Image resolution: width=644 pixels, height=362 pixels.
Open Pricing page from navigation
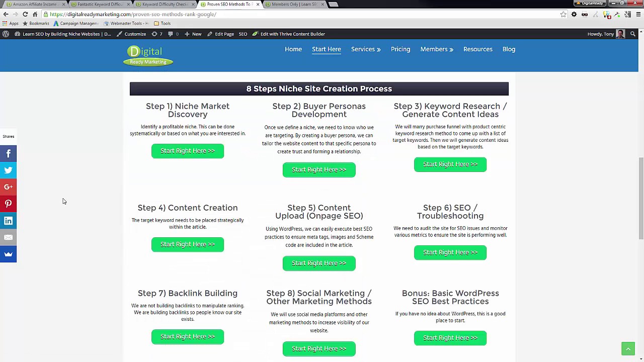pos(400,49)
